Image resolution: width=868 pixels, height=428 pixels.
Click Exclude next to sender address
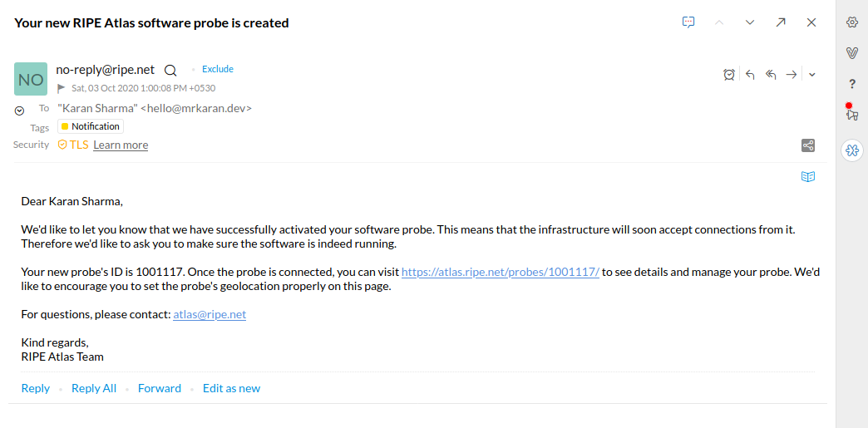click(x=218, y=69)
